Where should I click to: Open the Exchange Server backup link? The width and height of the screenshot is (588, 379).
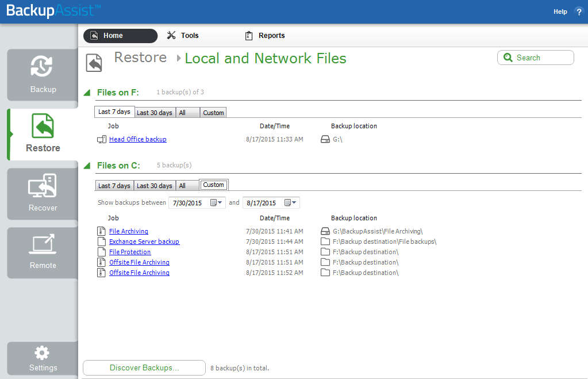click(144, 242)
